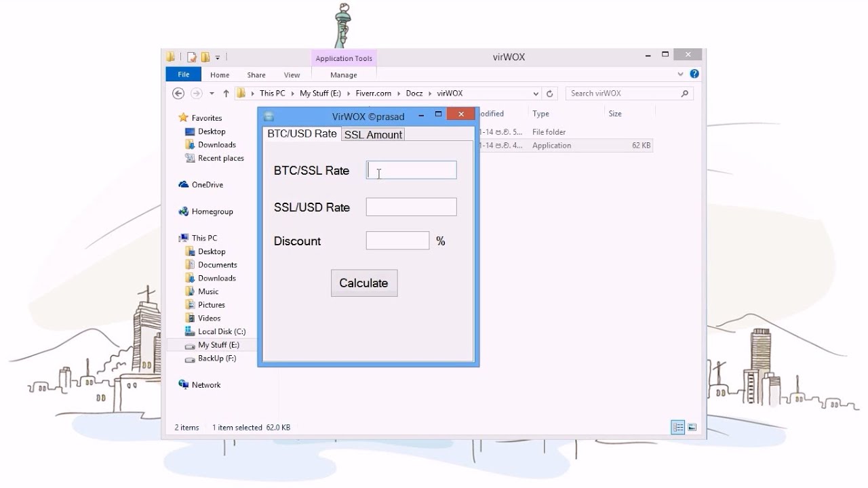
Task: Open the Customize Quick Access Toolbar dropdown
Action: [x=216, y=57]
